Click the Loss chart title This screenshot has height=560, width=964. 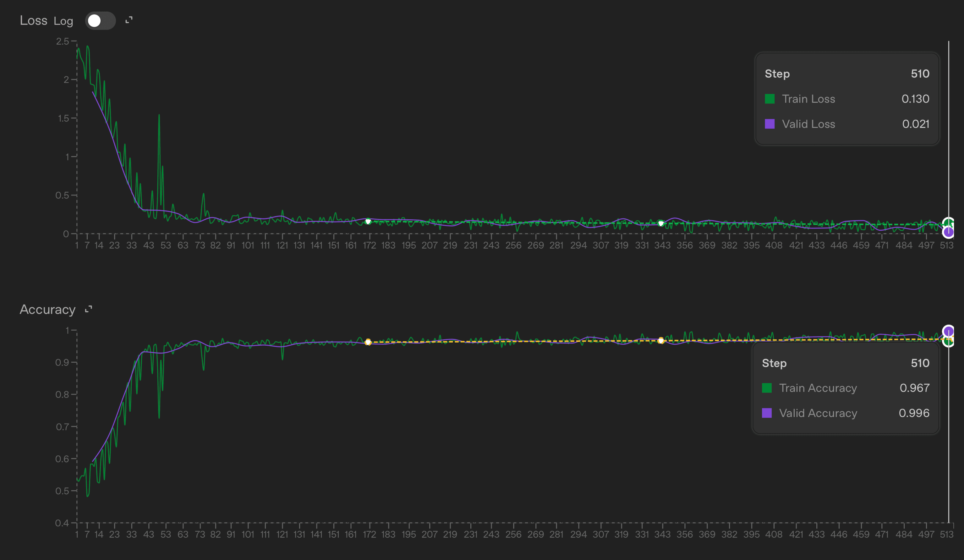(x=34, y=20)
